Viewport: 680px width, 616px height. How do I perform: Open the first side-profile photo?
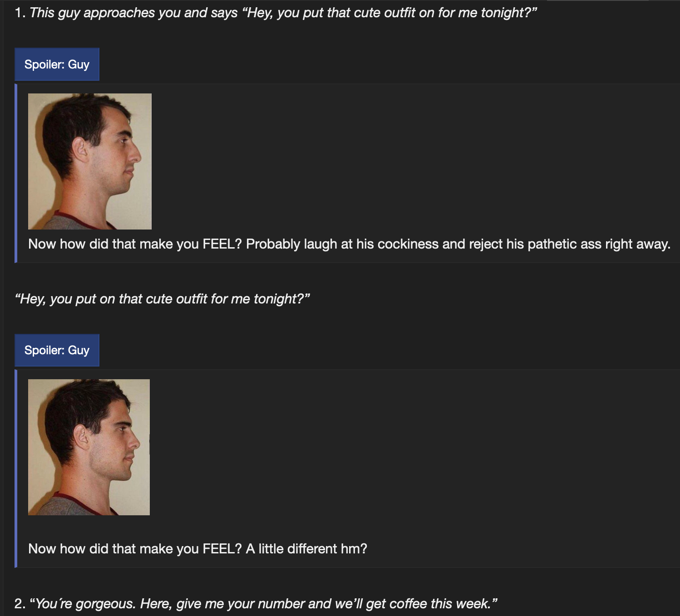[90, 161]
